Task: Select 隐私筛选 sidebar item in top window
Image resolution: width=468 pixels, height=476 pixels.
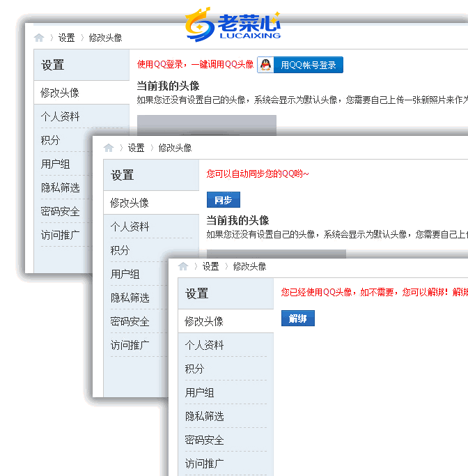Action: coord(60,187)
